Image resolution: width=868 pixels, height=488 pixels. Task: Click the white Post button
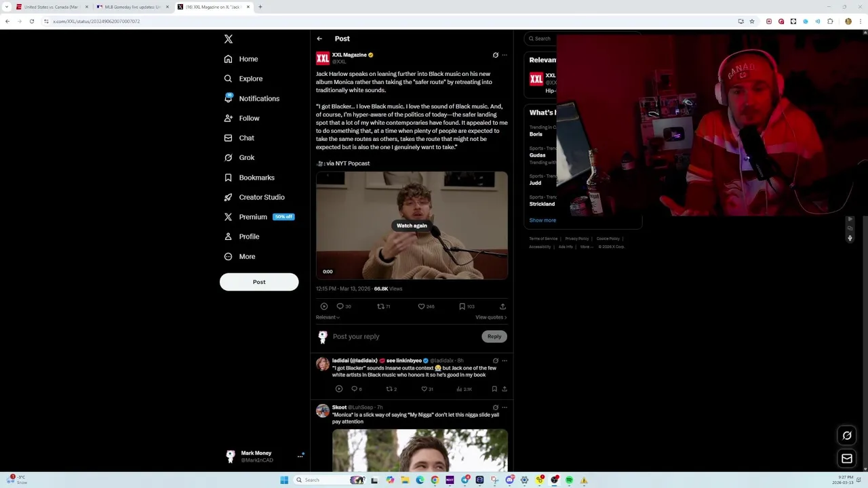coord(259,282)
